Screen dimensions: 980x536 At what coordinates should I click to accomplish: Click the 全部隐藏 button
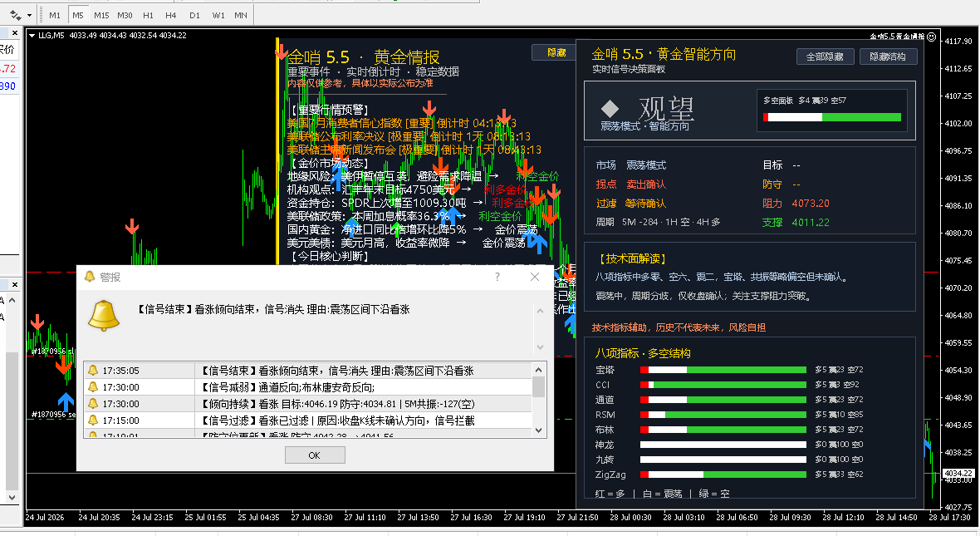(825, 57)
